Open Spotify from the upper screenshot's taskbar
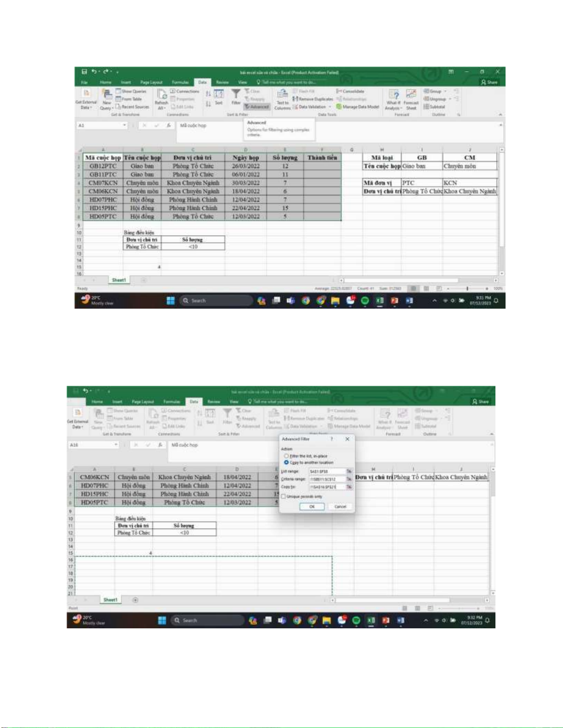 pyautogui.click(x=365, y=300)
